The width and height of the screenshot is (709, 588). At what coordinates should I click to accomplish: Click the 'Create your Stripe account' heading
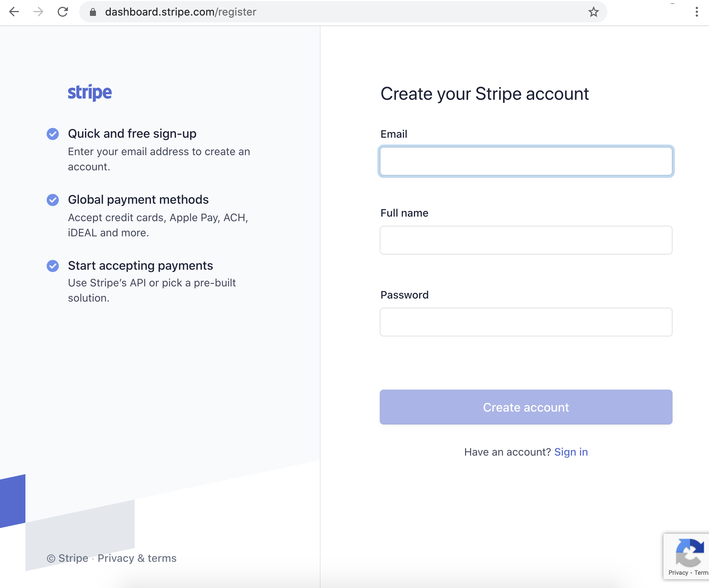tap(484, 94)
